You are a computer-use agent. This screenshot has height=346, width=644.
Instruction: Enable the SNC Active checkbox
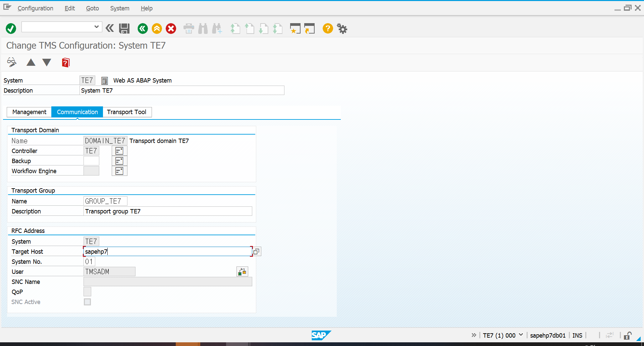pyautogui.click(x=87, y=302)
